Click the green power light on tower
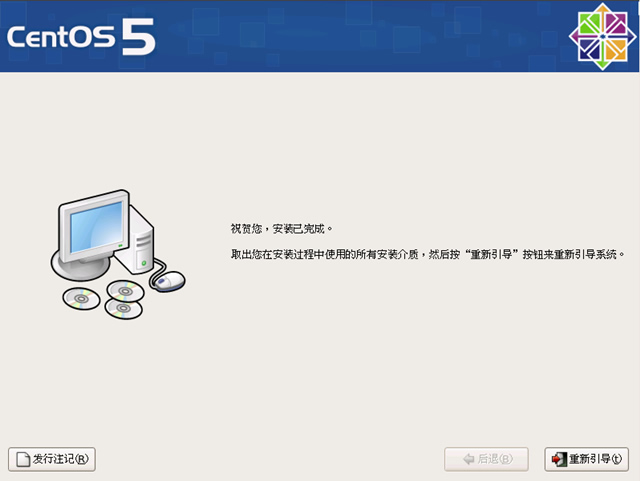640x481 pixels. tap(144, 263)
